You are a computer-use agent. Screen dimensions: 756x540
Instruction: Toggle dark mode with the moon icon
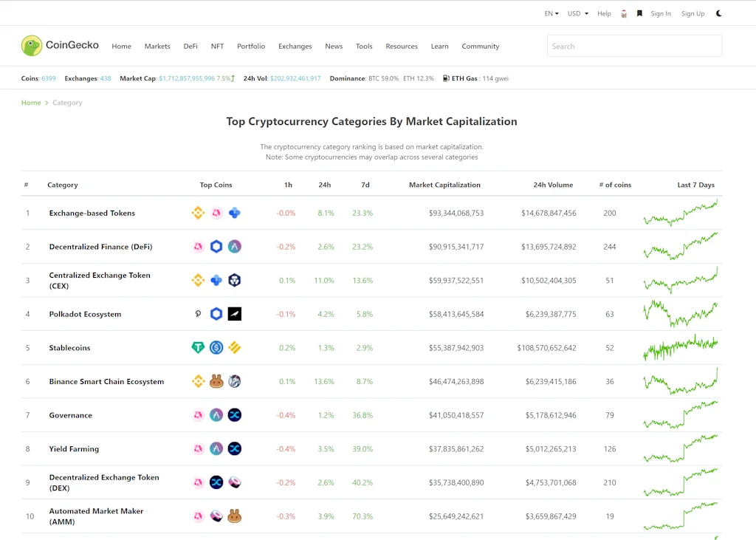(x=718, y=13)
